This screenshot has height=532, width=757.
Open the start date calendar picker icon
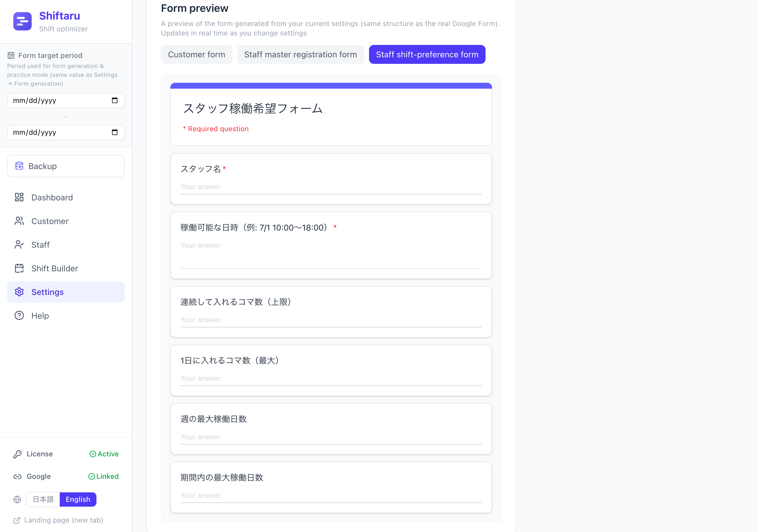click(115, 100)
